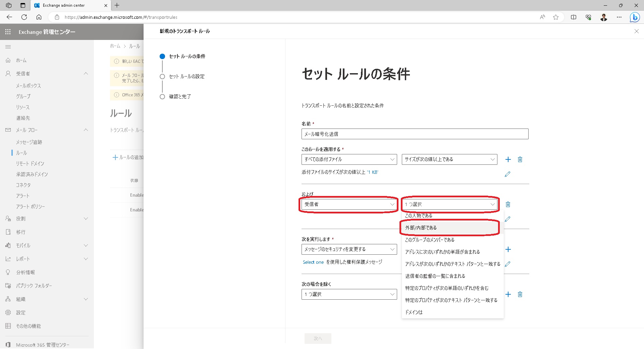Open the すべての添付ファイル dropdown

pyautogui.click(x=348, y=159)
